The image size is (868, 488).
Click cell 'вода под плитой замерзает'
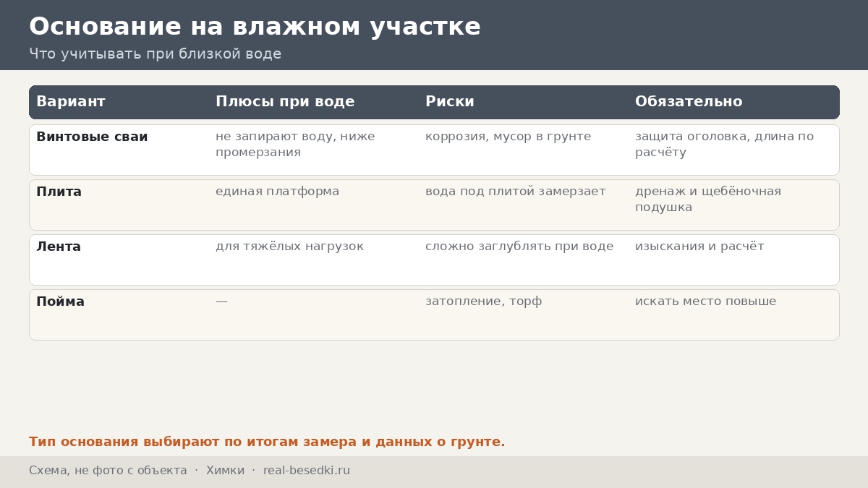515,192
